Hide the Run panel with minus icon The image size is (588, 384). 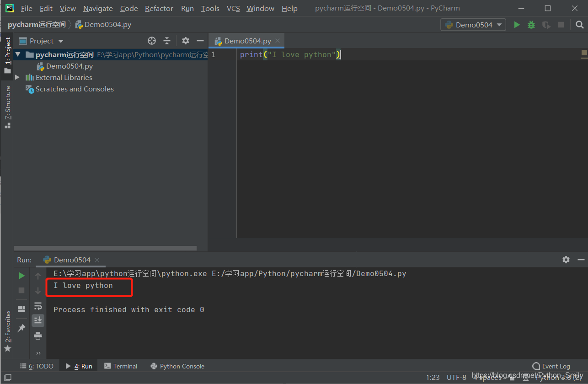coord(581,260)
